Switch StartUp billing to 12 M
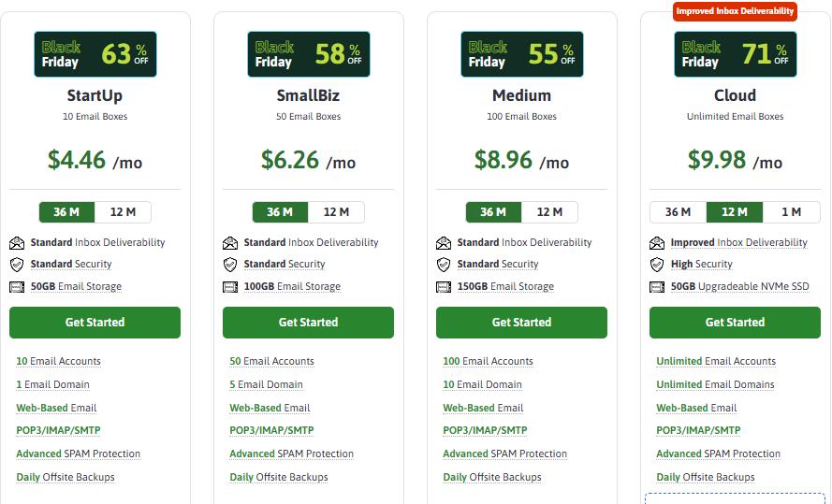This screenshot has width=832, height=504. click(123, 212)
